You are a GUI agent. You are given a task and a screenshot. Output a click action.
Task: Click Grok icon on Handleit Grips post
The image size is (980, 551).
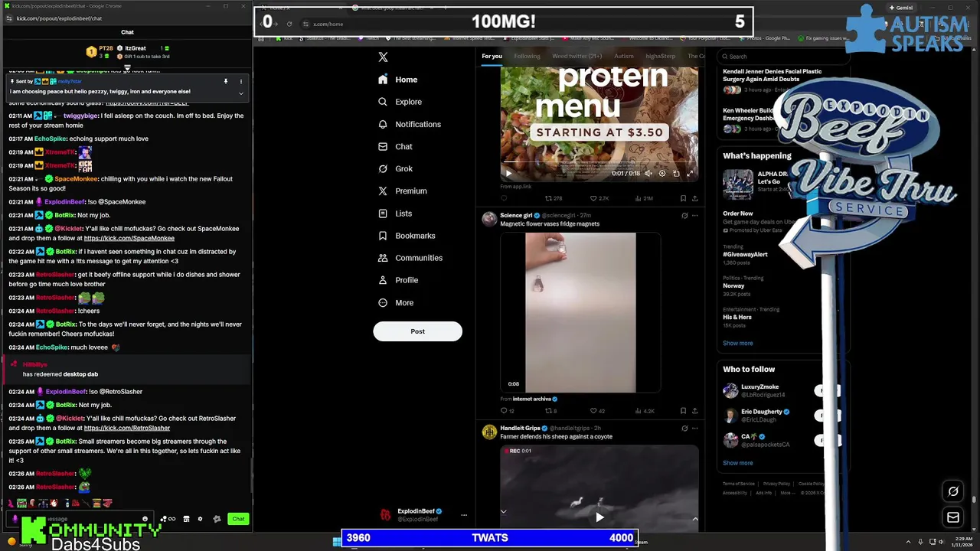684,429
